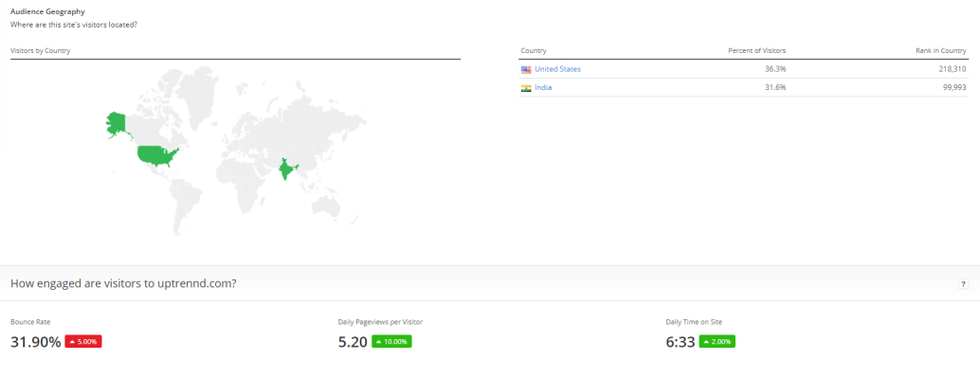Open the India country link
This screenshot has height=378, width=980.
(x=543, y=87)
